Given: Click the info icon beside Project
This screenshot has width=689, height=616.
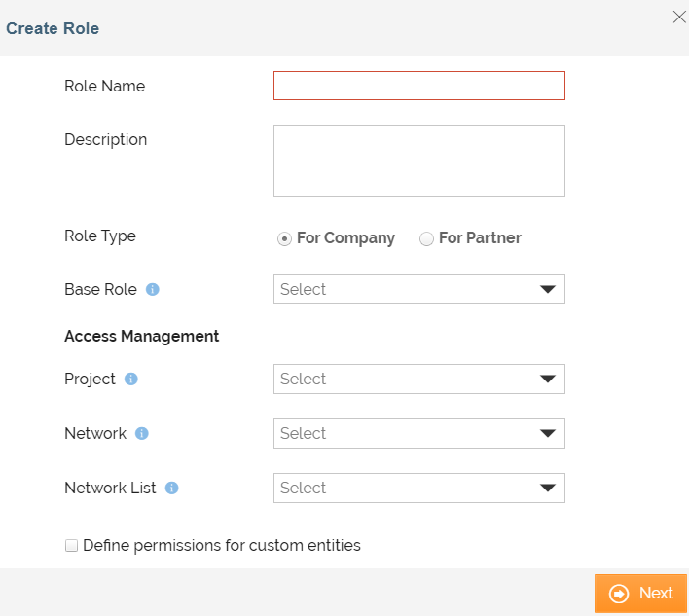Looking at the screenshot, I should pos(131,380).
